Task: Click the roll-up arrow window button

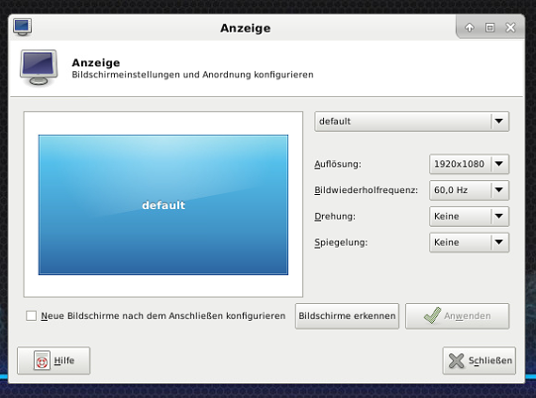Action: (469, 27)
